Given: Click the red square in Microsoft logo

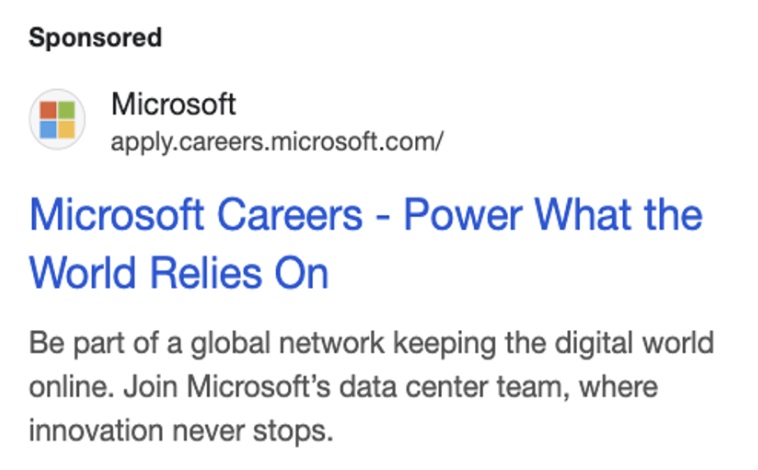Looking at the screenshot, I should (48, 109).
